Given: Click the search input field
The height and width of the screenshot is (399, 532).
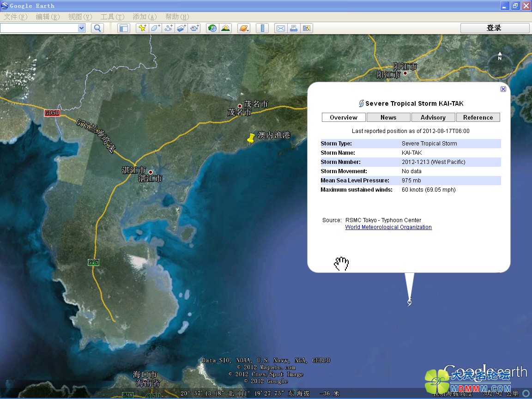Looking at the screenshot, I should click(39, 28).
